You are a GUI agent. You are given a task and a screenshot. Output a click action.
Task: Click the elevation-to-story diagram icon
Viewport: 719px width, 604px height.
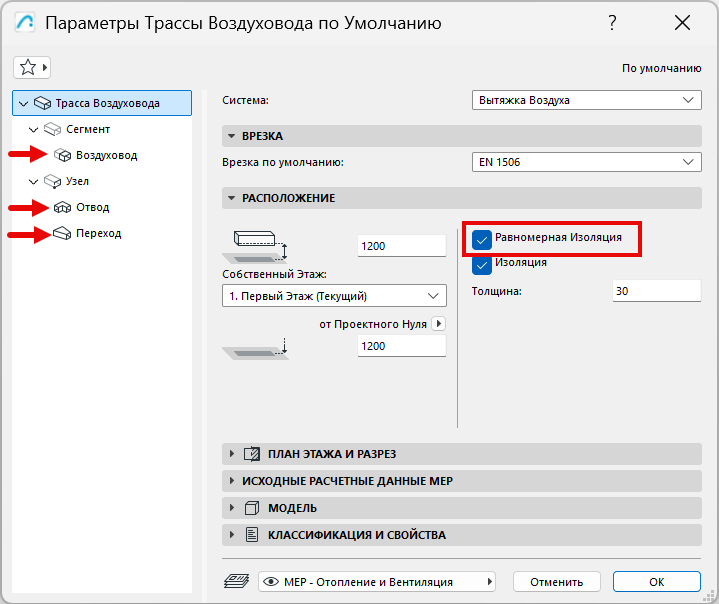[255, 246]
